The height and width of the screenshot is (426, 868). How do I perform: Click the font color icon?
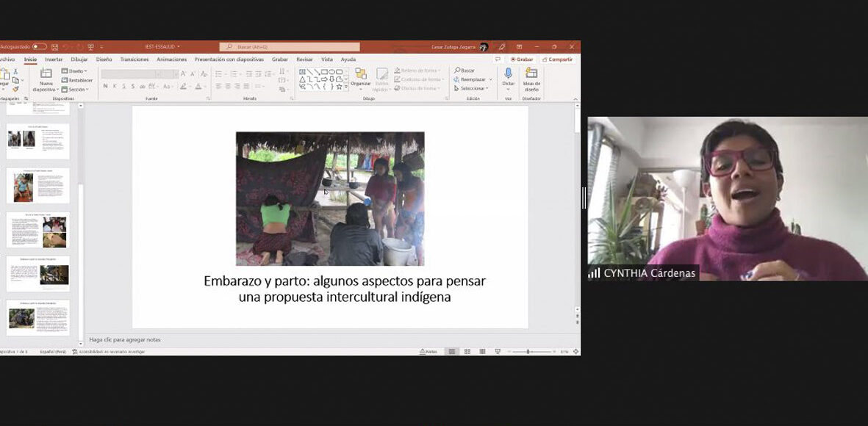click(x=198, y=87)
